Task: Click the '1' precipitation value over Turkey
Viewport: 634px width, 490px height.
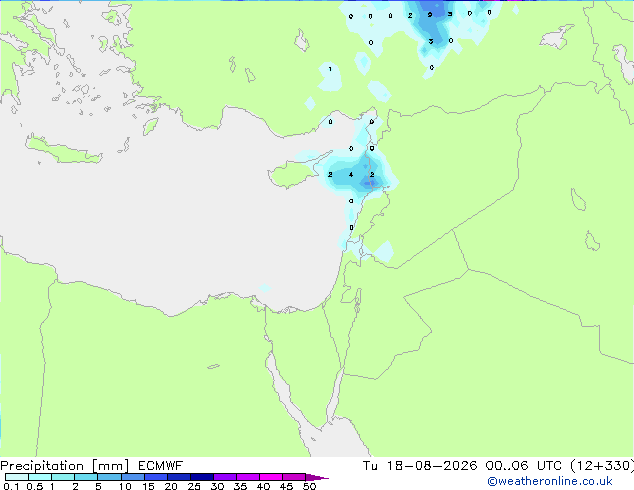Action: [330, 69]
